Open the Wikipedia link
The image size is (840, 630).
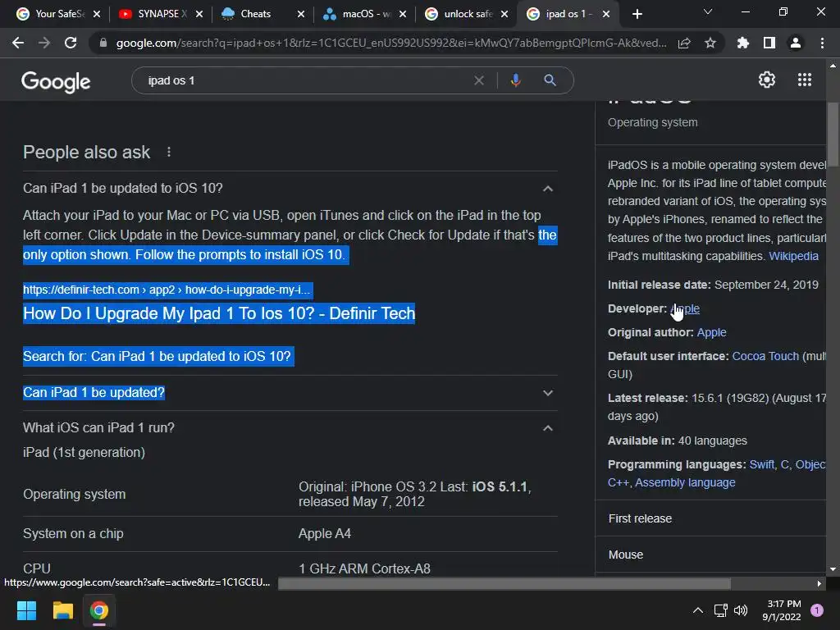pyautogui.click(x=793, y=256)
